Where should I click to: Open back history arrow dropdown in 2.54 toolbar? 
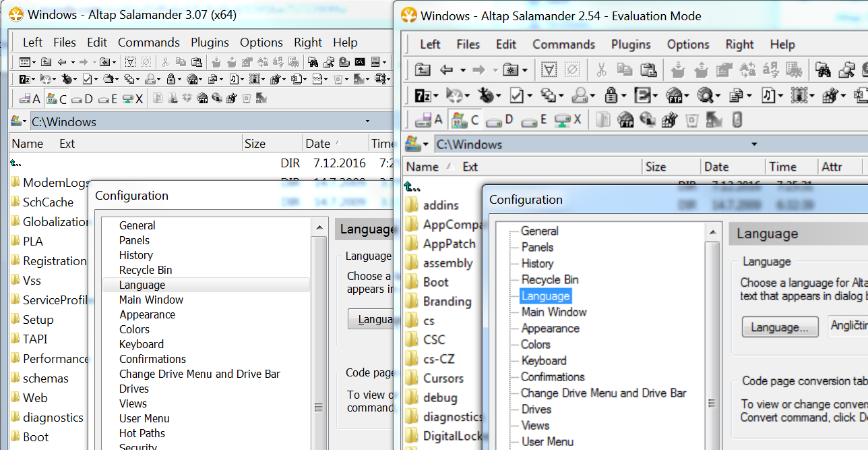[x=462, y=70]
